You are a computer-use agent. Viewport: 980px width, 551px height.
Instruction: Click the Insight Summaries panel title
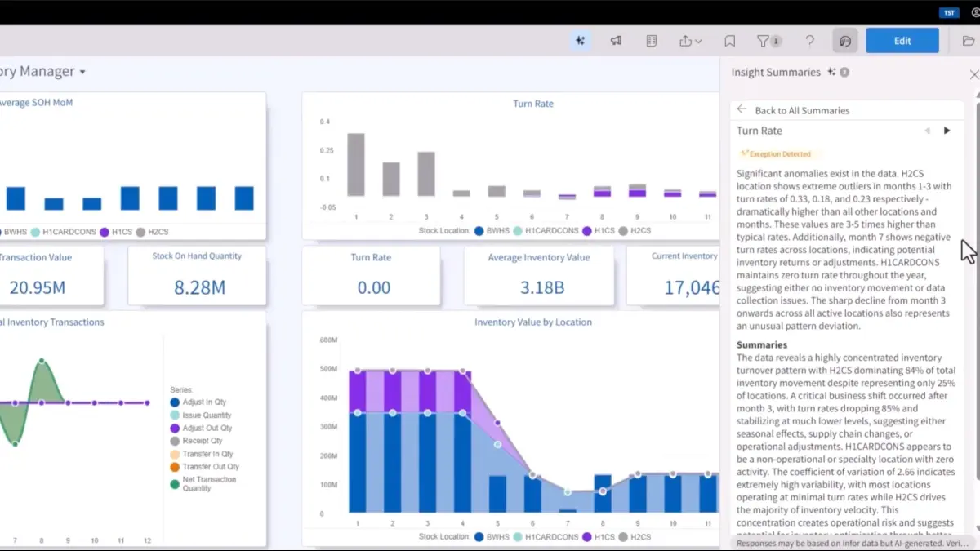click(776, 72)
